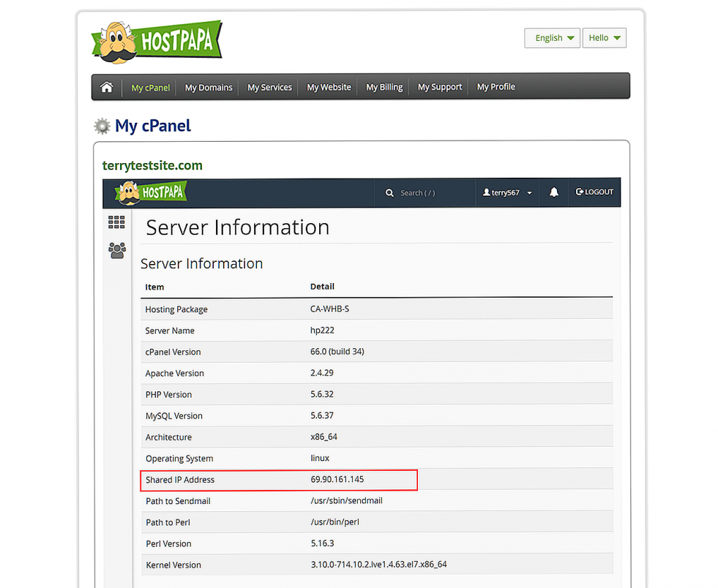This screenshot has width=718, height=588.
Task: Open My Support in navigation
Action: (440, 87)
